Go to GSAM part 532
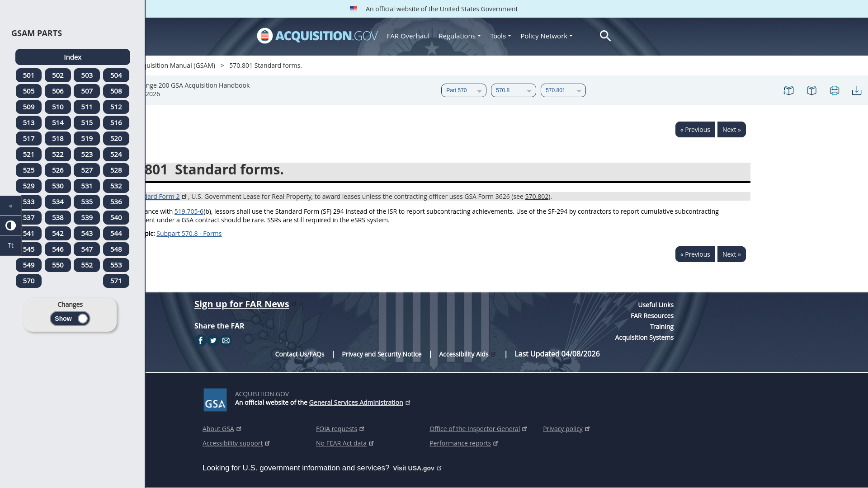868x488 pixels. (116, 186)
